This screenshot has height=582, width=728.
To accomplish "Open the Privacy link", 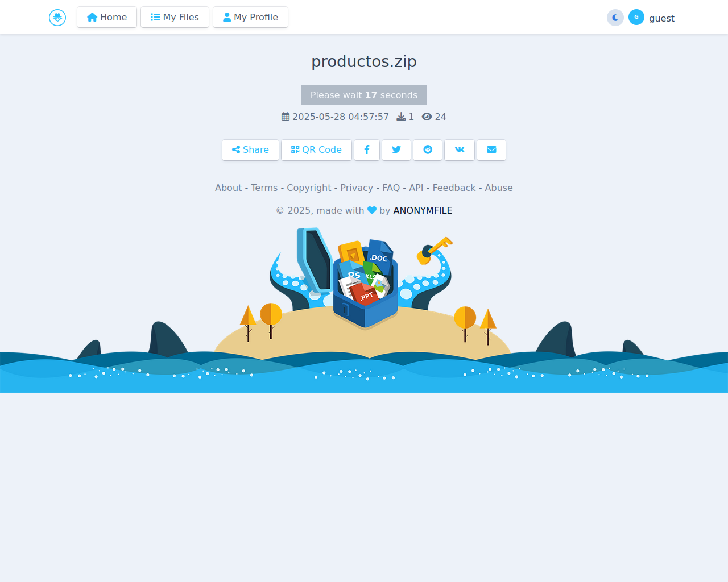I will pyautogui.click(x=357, y=188).
